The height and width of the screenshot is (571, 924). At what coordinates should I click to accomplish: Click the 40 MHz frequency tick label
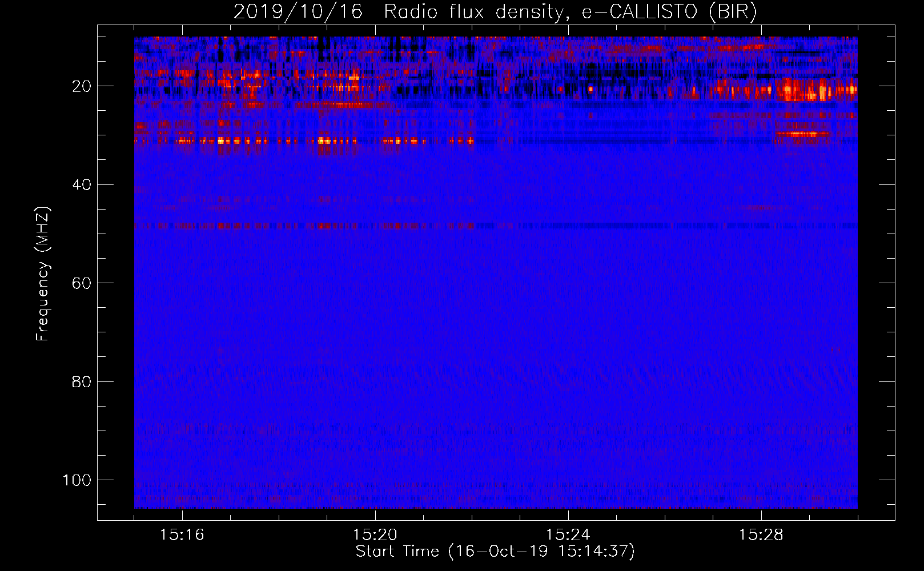click(x=82, y=185)
